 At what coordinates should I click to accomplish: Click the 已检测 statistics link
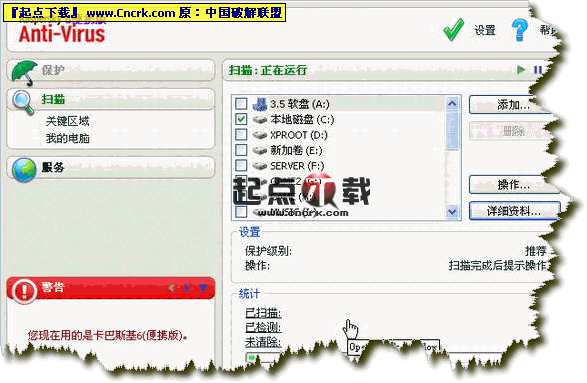tap(263, 327)
